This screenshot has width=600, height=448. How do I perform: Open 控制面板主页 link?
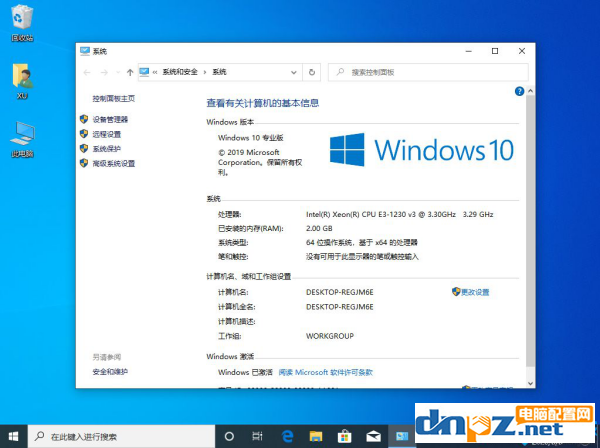(x=114, y=99)
